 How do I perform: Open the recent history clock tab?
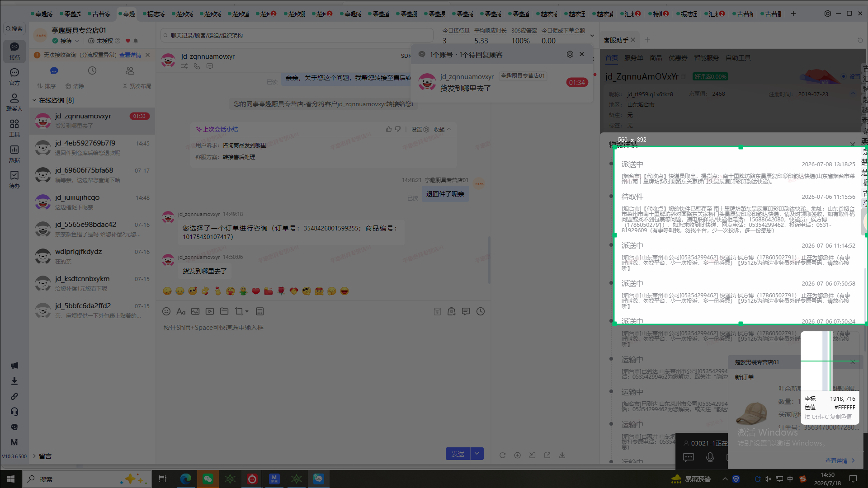[x=92, y=70]
